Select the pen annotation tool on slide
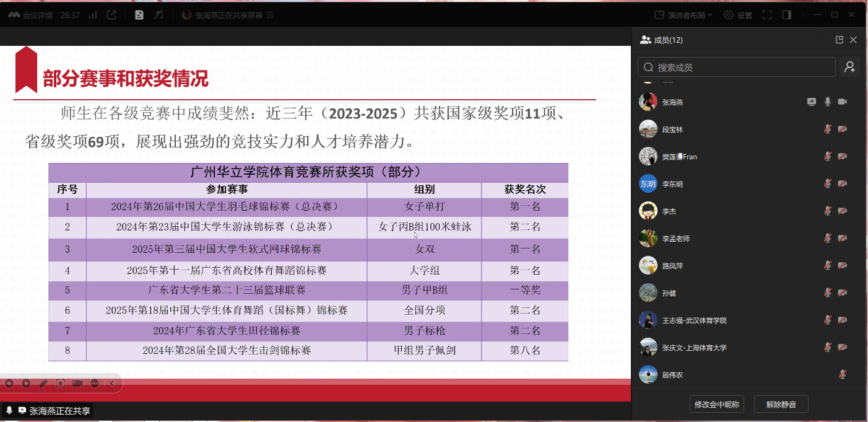Screen dimensions: 868x422 pos(43,384)
